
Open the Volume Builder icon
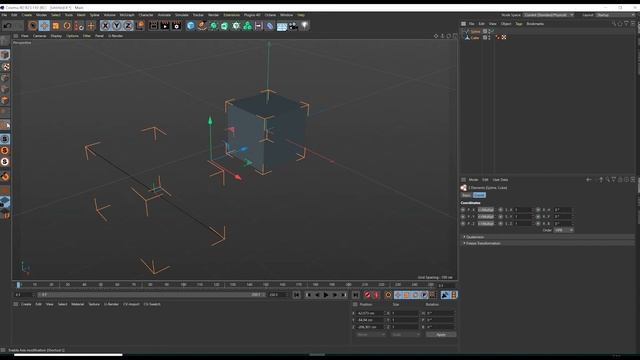[x=247, y=26]
